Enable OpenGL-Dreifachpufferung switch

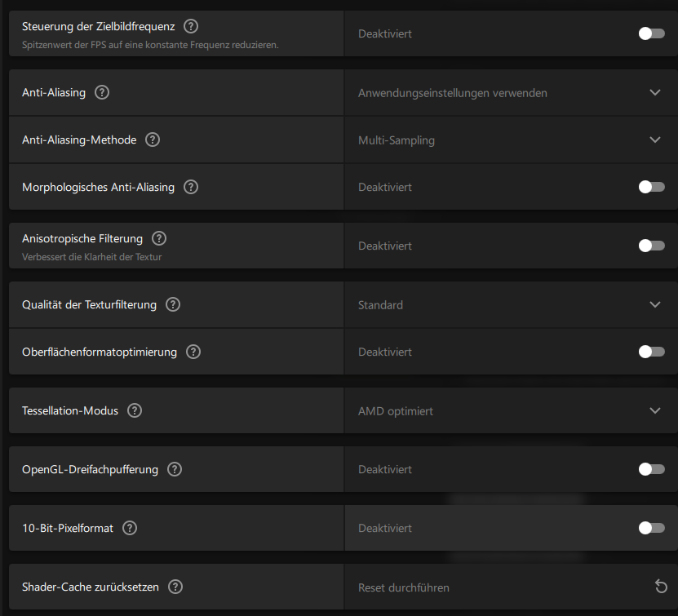coord(651,469)
